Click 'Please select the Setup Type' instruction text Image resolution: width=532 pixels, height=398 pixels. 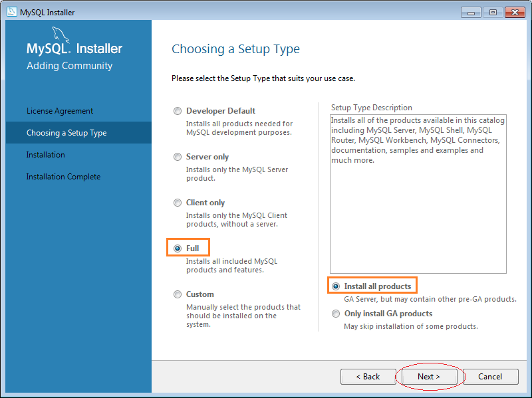263,78
